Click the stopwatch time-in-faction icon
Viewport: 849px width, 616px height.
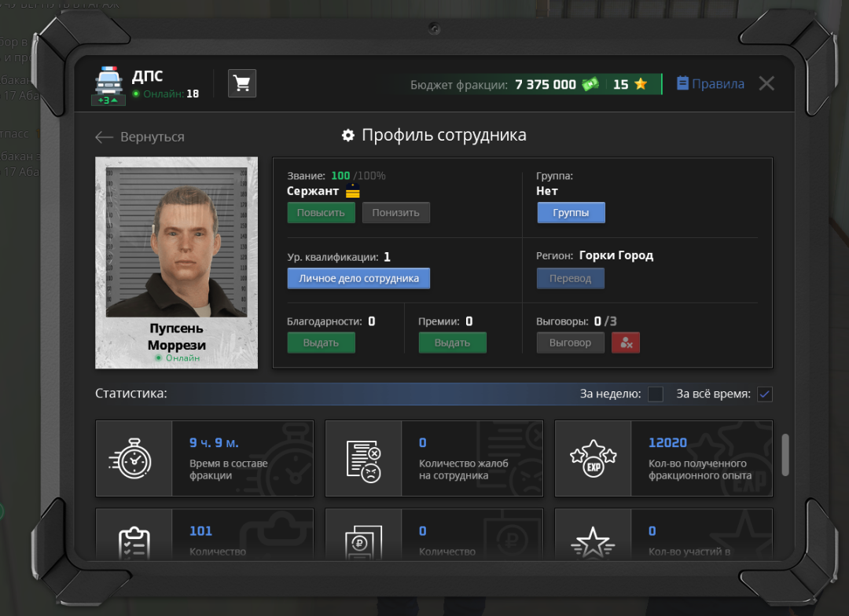(134, 458)
